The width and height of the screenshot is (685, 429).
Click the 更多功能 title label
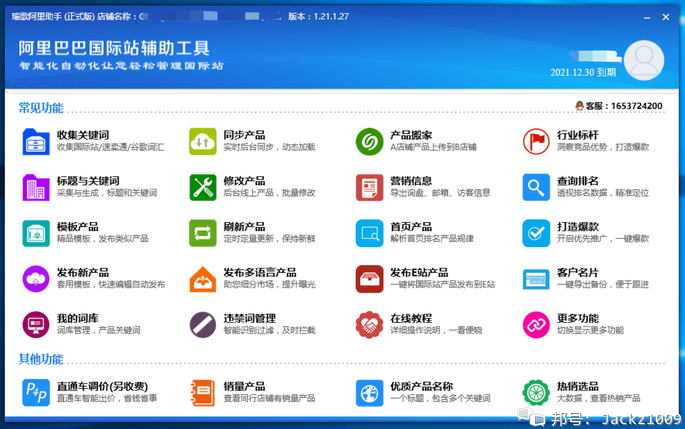tap(578, 318)
